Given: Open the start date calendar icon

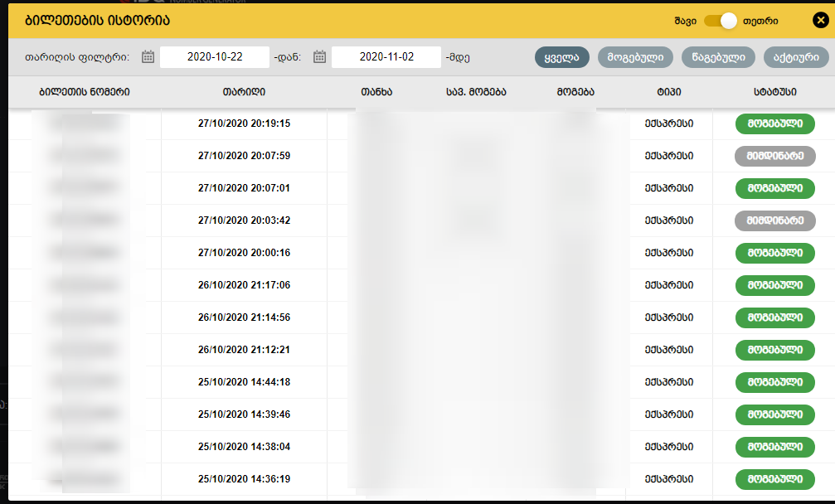Looking at the screenshot, I should [x=148, y=56].
